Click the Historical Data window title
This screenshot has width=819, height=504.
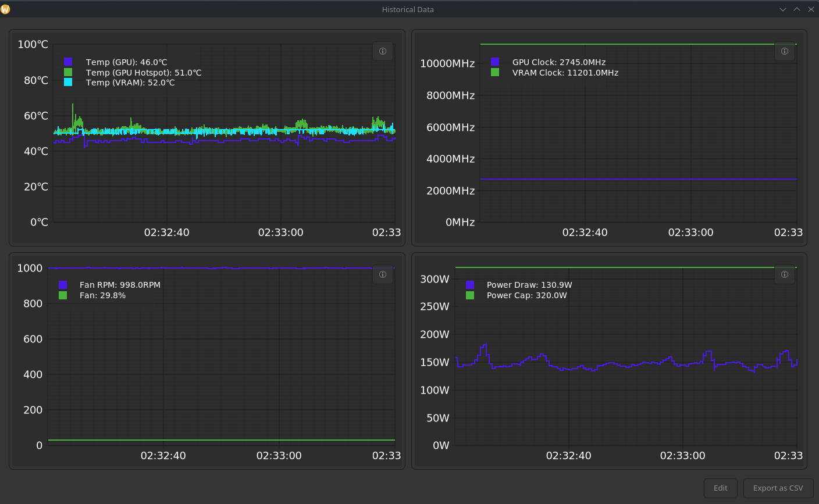[408, 9]
